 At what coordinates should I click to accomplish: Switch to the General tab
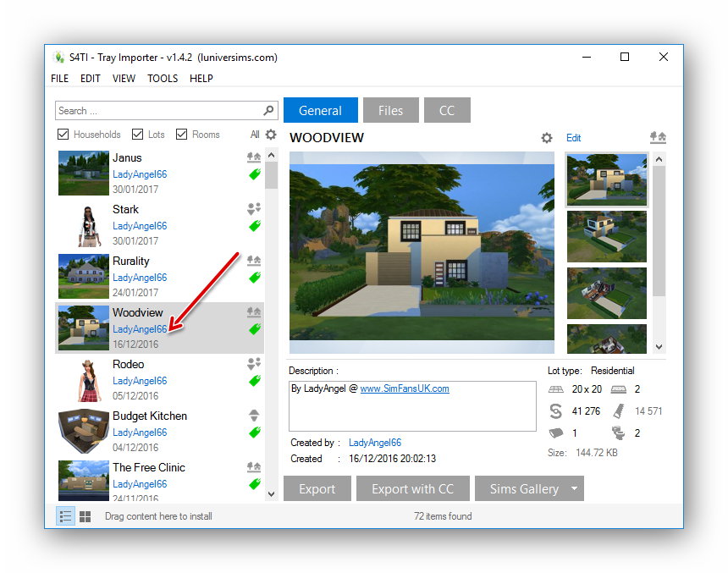(x=320, y=110)
